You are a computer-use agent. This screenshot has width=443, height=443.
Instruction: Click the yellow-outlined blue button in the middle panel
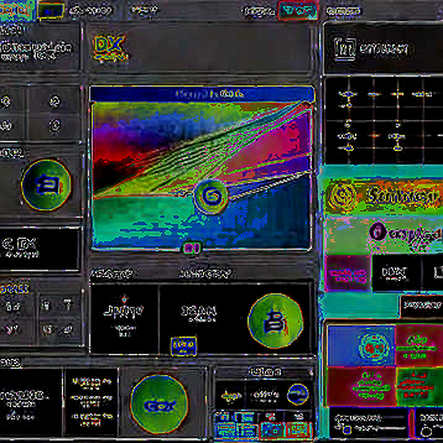point(184,346)
